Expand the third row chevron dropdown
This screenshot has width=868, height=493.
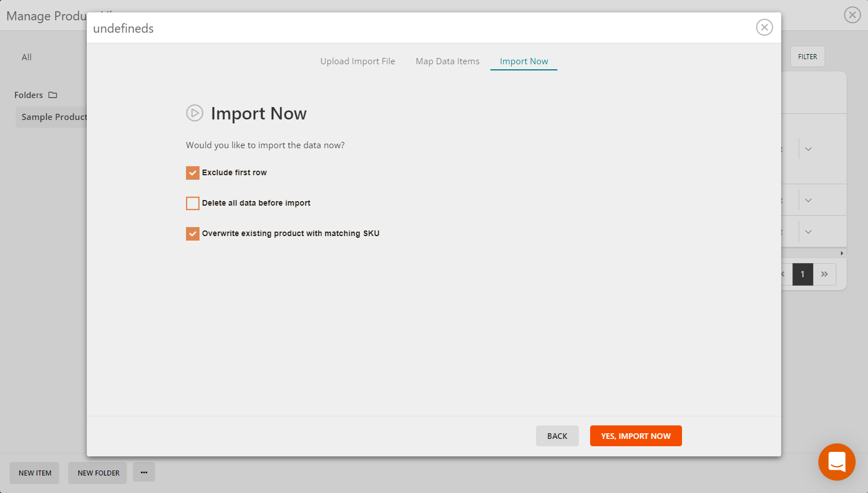tap(809, 232)
